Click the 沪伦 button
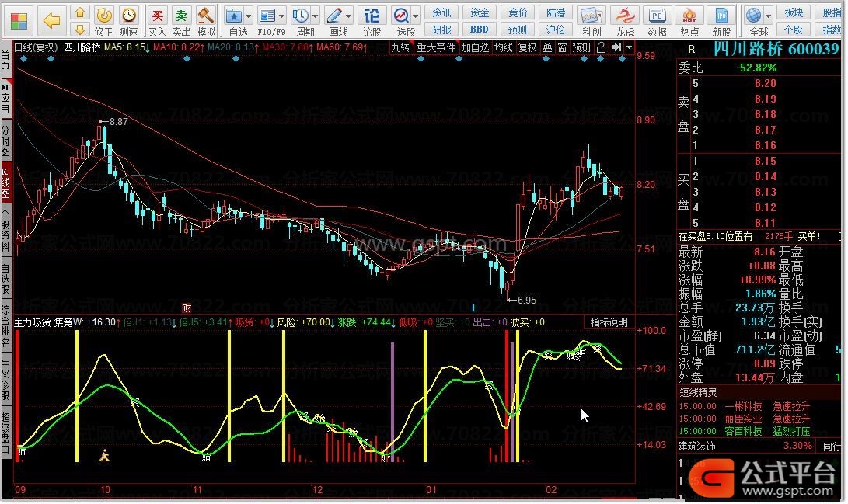 coord(556,30)
